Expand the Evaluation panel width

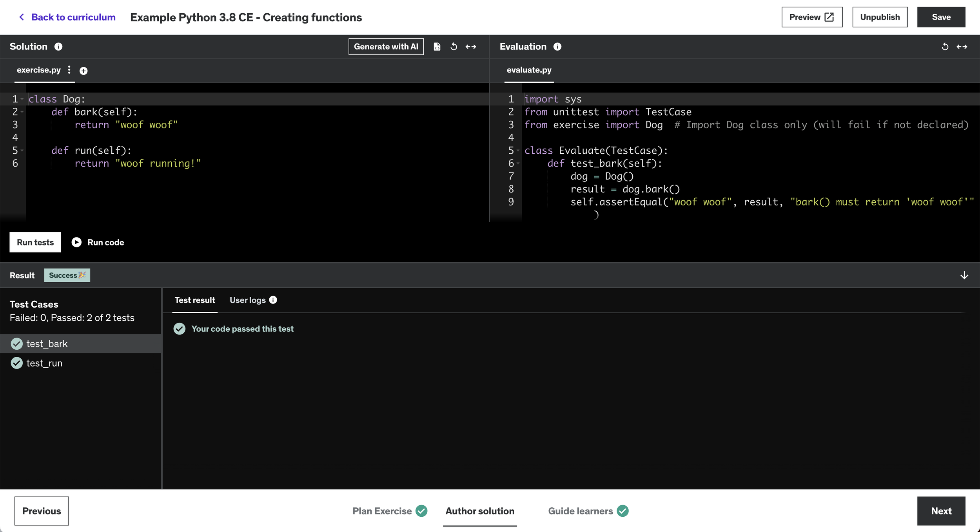tap(962, 47)
